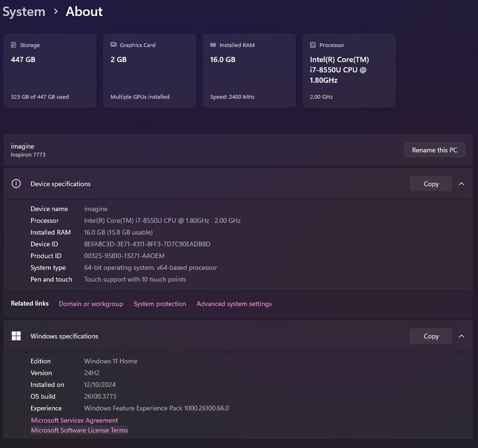Select the Device ID value 8EFABC3D-3E71-4311-8FF3-7D7C90EADB8D

click(147, 244)
